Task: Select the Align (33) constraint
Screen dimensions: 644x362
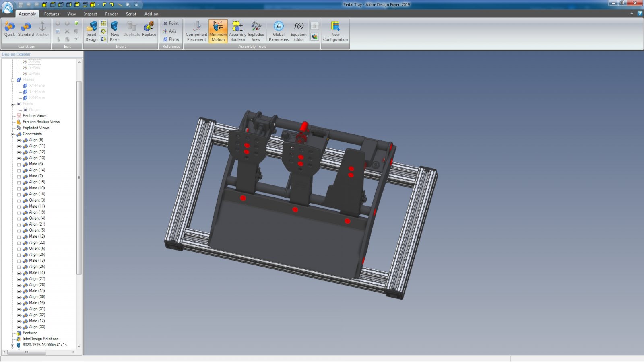Action: pos(37,327)
